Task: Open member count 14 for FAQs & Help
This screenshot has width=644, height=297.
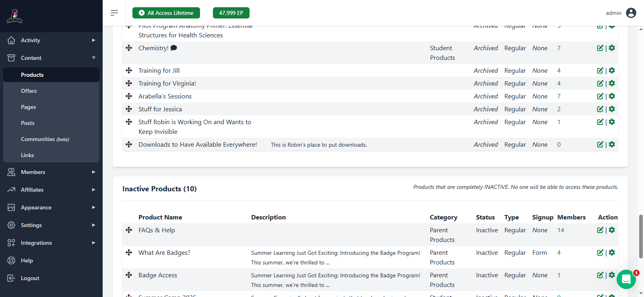Action: (x=561, y=230)
